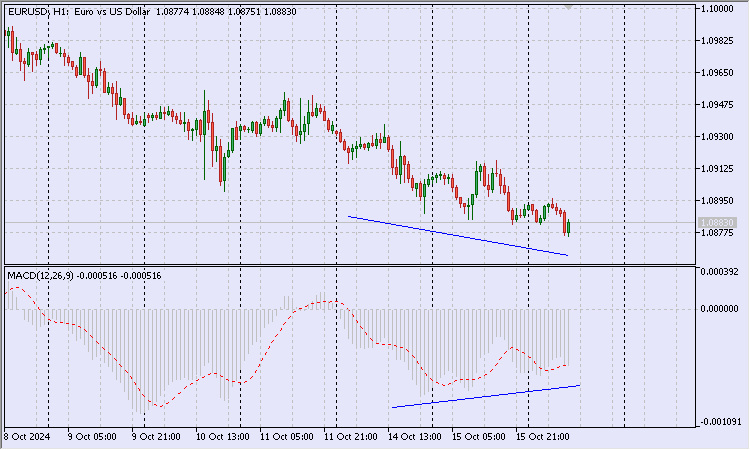Click the 11 Oct 21:00 time label
The height and width of the screenshot is (450, 750).
click(351, 437)
